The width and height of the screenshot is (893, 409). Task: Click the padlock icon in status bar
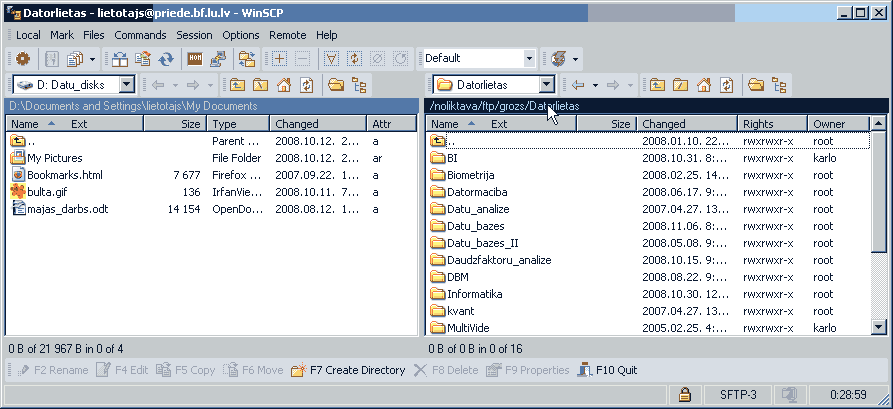(x=685, y=394)
